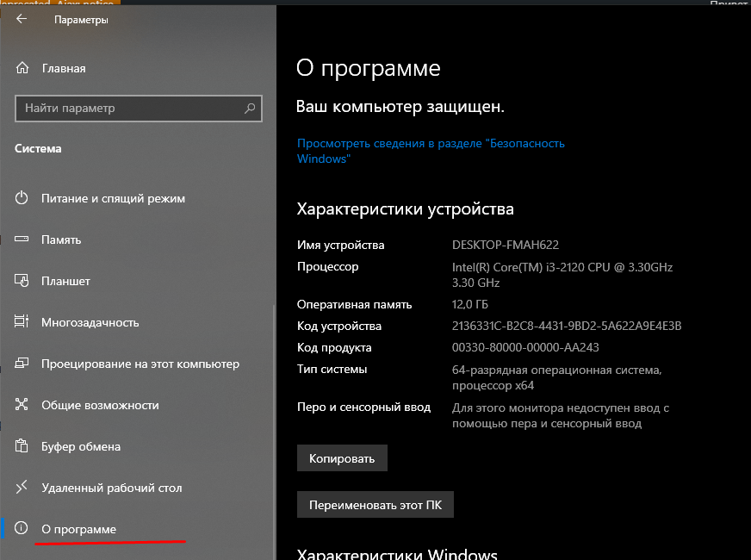Click the magnifier icon in search box
Image resolution: width=751 pixels, height=560 pixels.
[x=250, y=109]
